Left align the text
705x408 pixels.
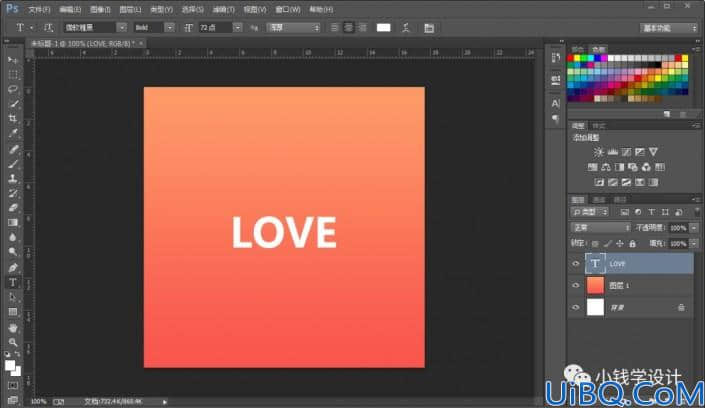click(x=334, y=28)
